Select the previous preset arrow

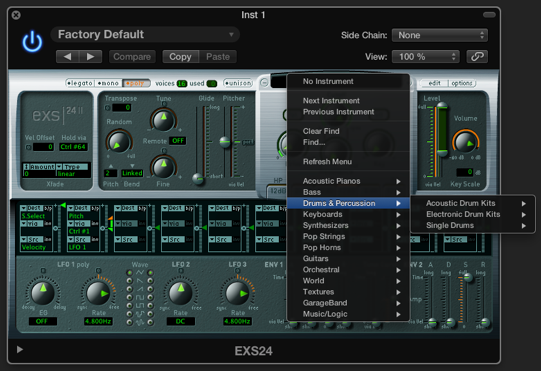click(67, 57)
